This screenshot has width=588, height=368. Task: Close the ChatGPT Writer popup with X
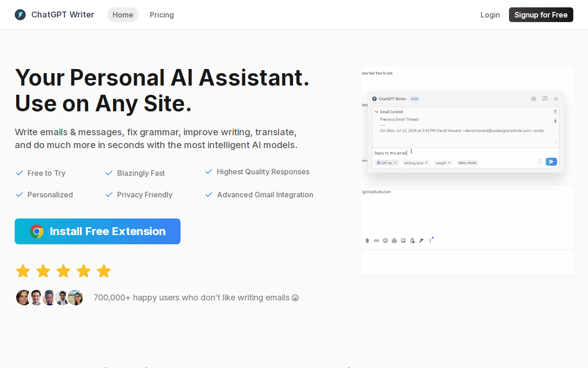(x=556, y=99)
